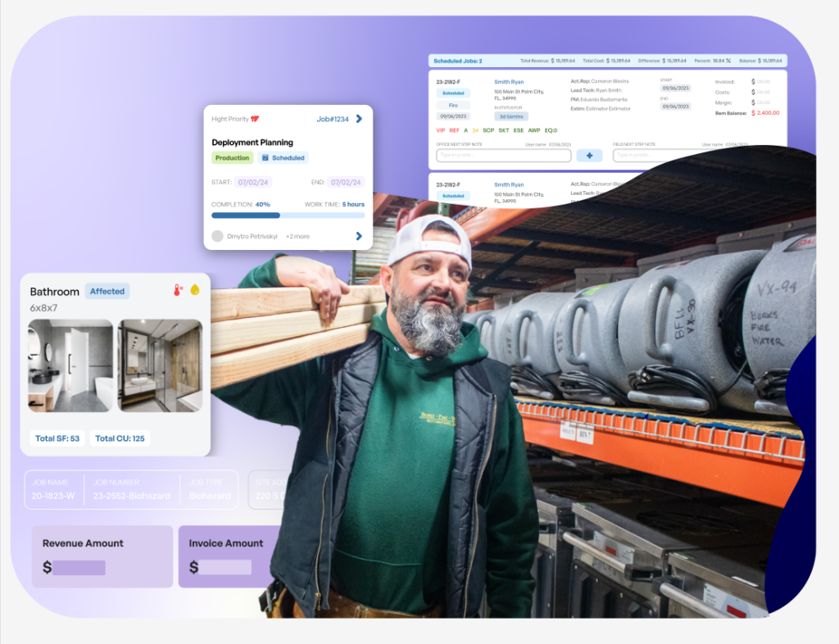This screenshot has height=644, width=839.
Task: Click Rem Balance $2,400.00 amount
Action: pyautogui.click(x=765, y=113)
